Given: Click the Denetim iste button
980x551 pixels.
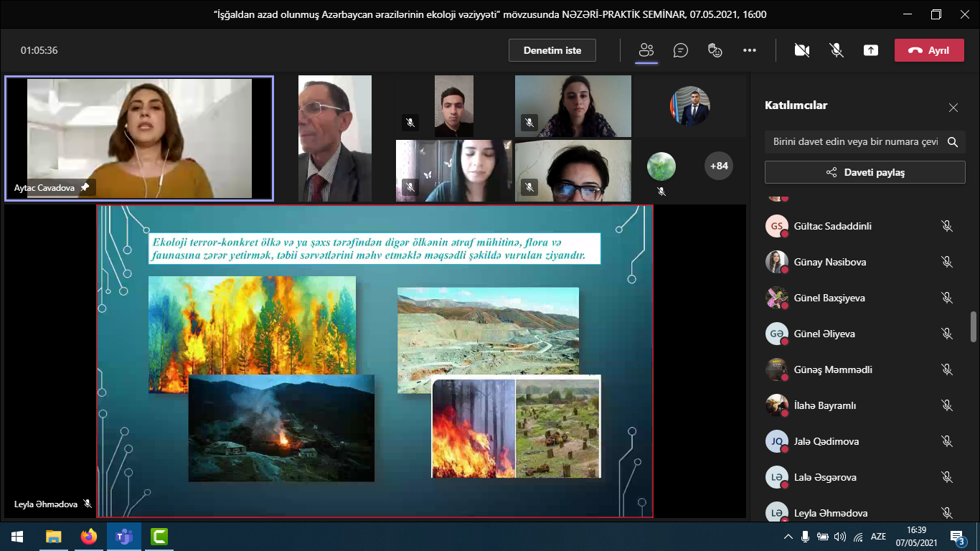Looking at the screenshot, I should pyautogui.click(x=552, y=50).
